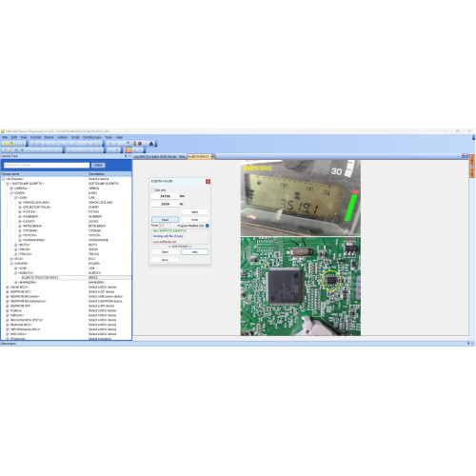This screenshot has height=476, width=476.
Task: Click the Write button in the dialog
Action: (x=195, y=220)
